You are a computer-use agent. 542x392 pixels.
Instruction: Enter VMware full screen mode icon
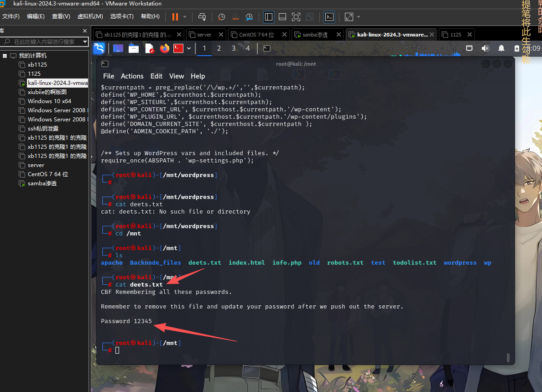pyautogui.click(x=296, y=17)
